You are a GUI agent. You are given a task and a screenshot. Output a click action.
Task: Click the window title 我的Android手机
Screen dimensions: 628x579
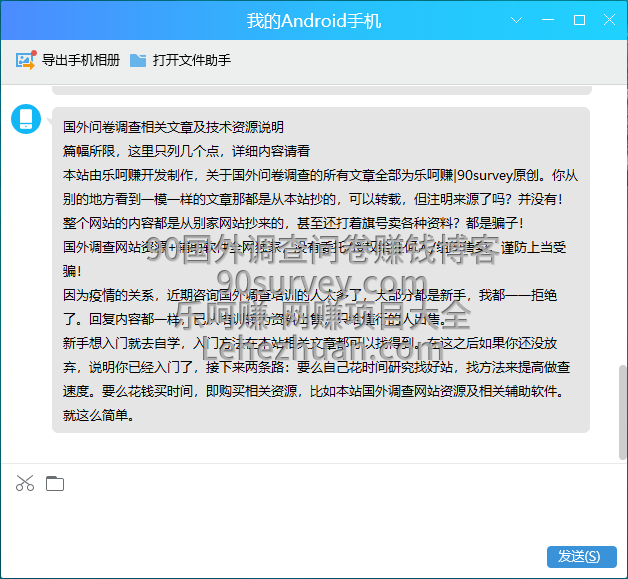point(314,20)
